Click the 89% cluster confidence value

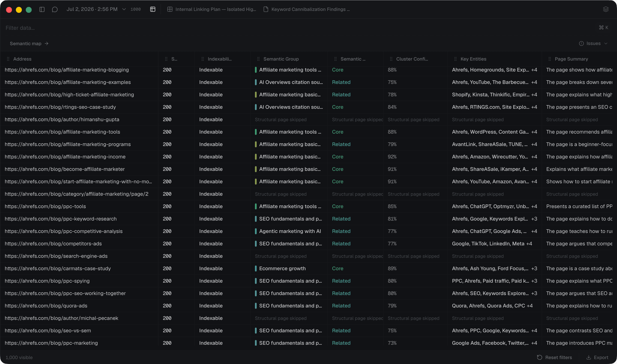click(392, 268)
